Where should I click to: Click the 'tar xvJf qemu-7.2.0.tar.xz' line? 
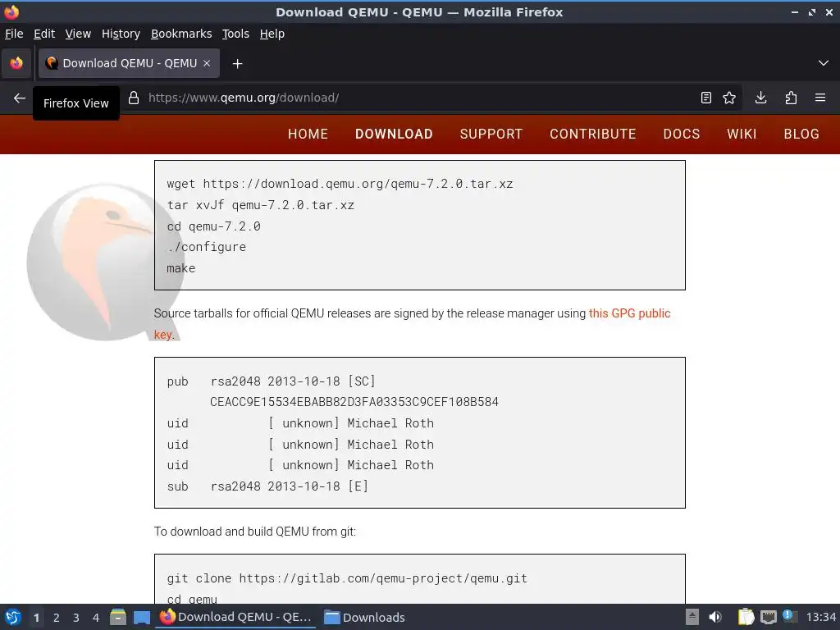[260, 205]
